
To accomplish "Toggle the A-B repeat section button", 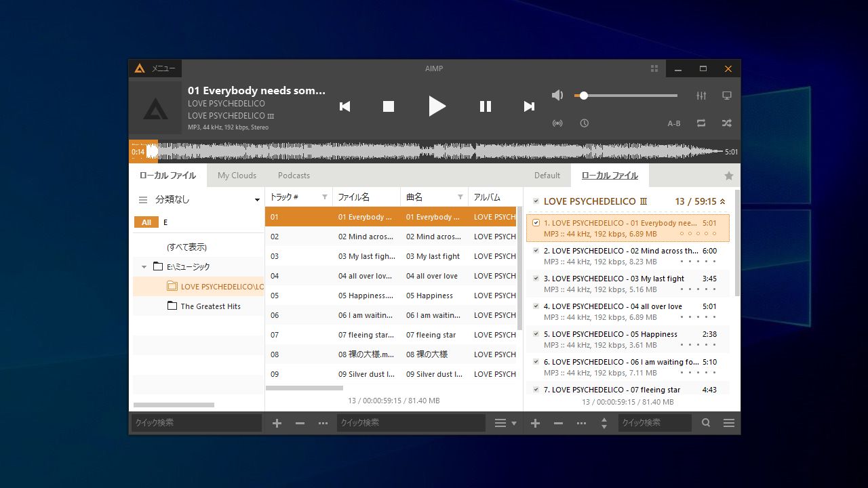I will tap(674, 123).
